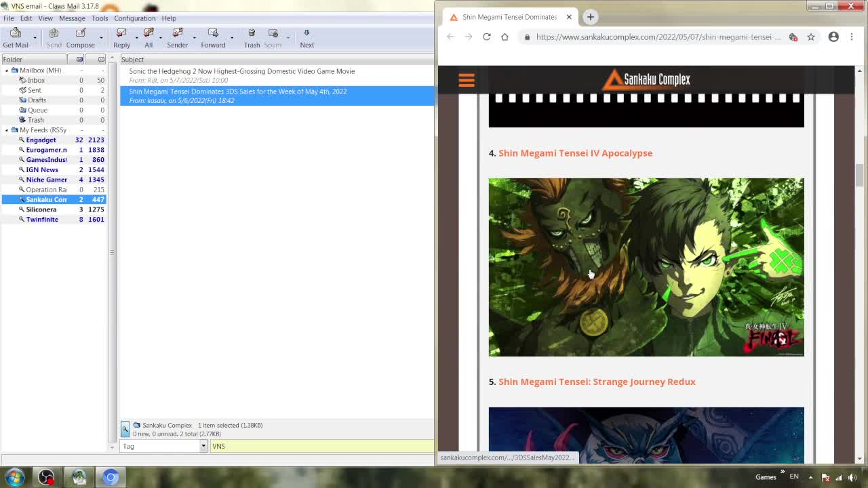The width and height of the screenshot is (868, 488).
Task: Open Reply to Sender dropdown arrow
Action: [194, 38]
